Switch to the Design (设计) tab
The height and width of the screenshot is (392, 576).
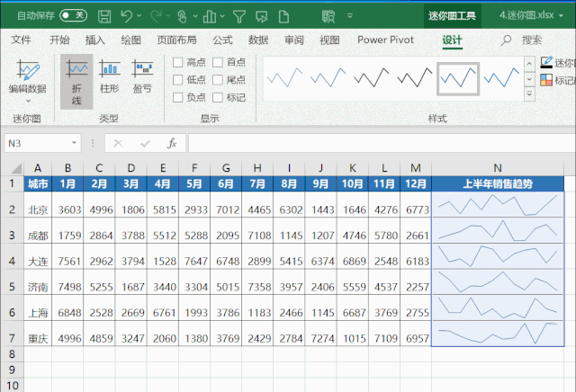coord(452,40)
